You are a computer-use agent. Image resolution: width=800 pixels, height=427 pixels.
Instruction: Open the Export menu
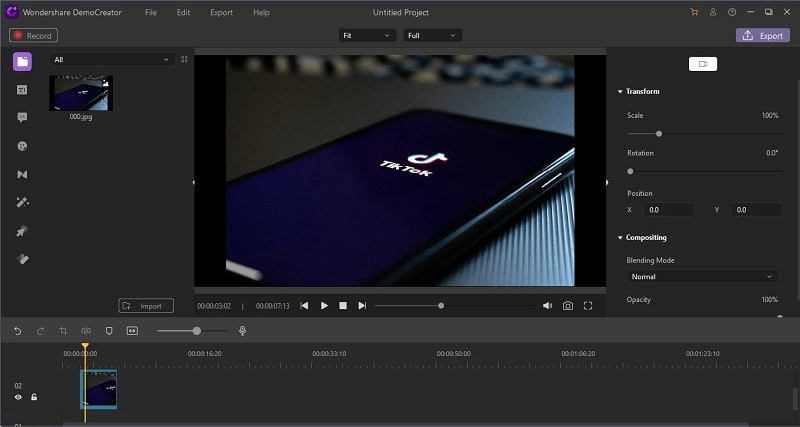221,12
